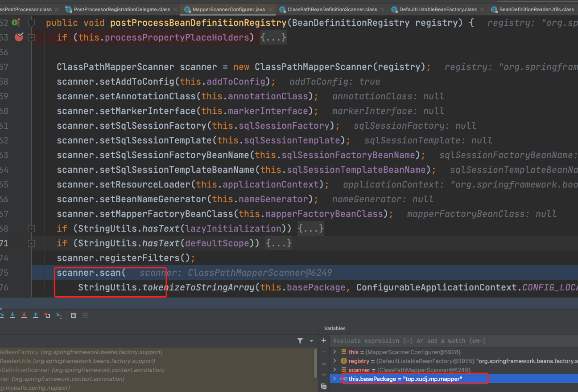Open the ClassPathBeanDefinitionScanner.class tab
The width and height of the screenshot is (578, 392).
(332, 9)
